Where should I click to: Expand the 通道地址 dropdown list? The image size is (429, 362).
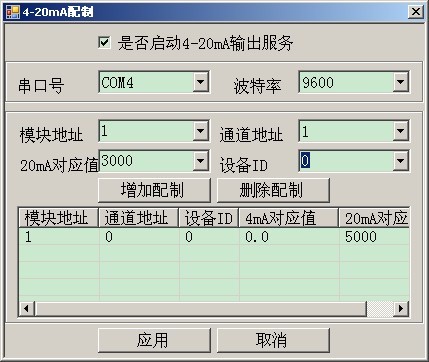coord(400,131)
